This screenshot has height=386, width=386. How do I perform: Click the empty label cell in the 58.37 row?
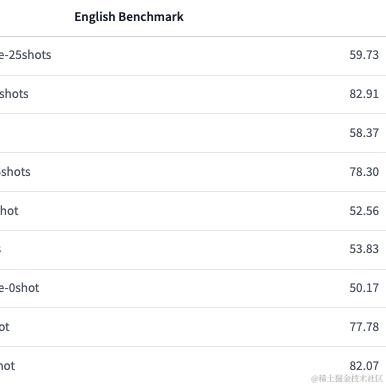coord(167,133)
